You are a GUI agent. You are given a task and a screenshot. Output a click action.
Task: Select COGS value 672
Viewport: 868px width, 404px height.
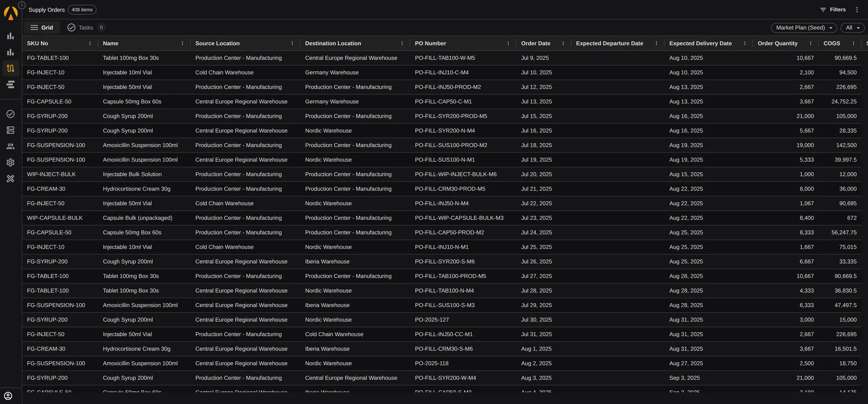pyautogui.click(x=852, y=218)
